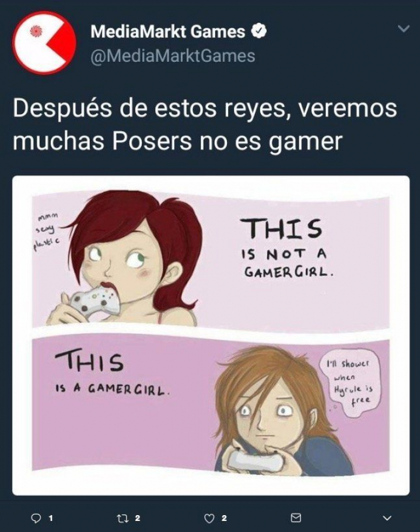Viewport: 420px width, 532px height.
Task: Open the MediaMarkt Games profile avatar
Action: tap(44, 43)
